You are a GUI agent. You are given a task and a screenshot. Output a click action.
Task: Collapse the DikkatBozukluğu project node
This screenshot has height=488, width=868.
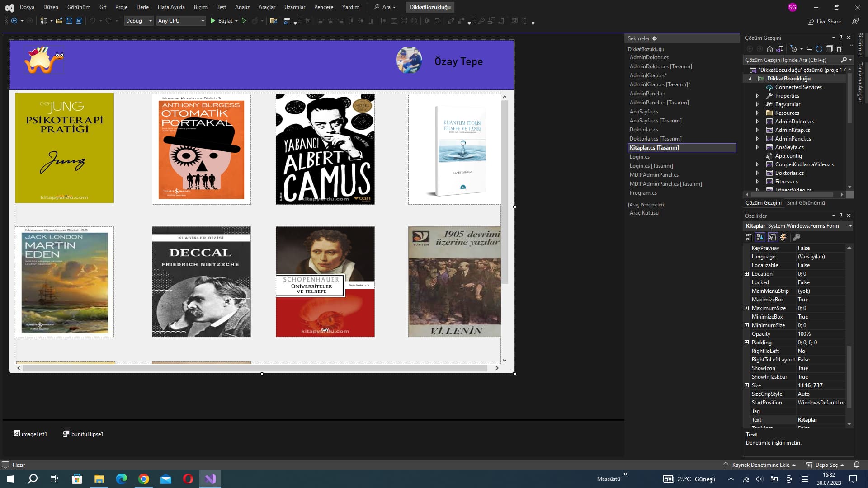750,79
